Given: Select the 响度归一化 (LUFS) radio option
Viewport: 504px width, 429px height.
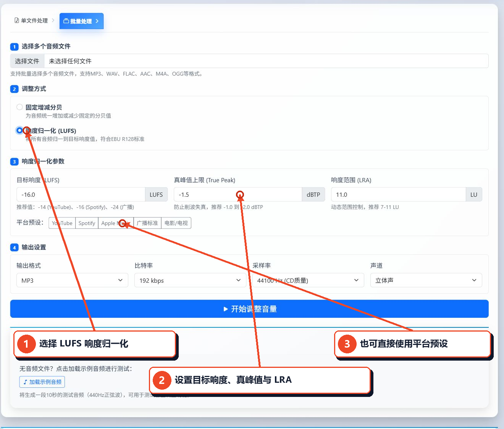Looking at the screenshot, I should [19, 130].
